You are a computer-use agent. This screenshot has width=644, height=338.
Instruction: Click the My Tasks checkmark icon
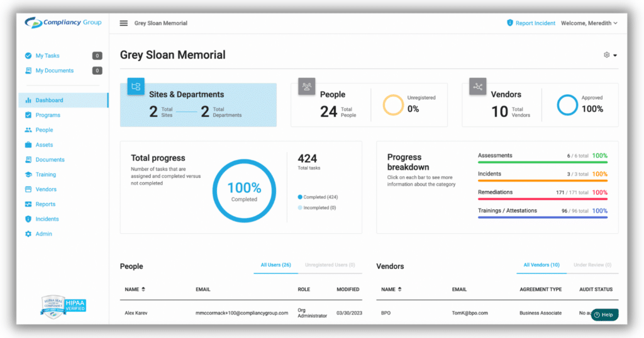(28, 56)
